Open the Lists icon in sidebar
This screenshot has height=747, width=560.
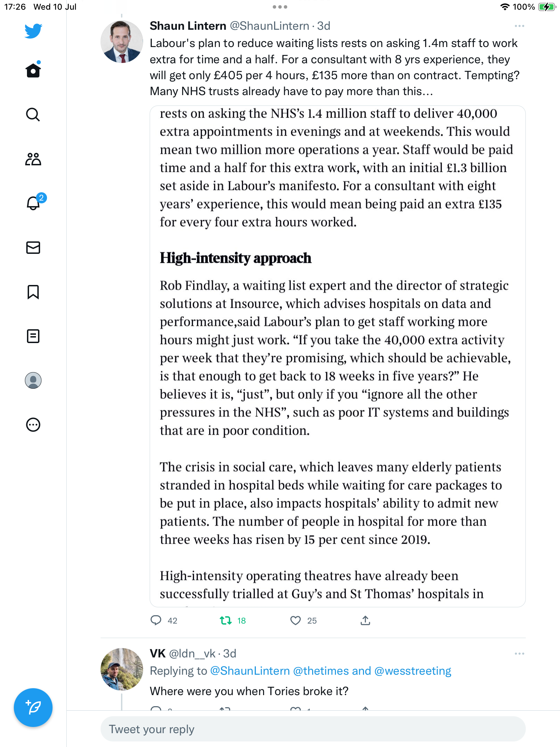pos(33,336)
